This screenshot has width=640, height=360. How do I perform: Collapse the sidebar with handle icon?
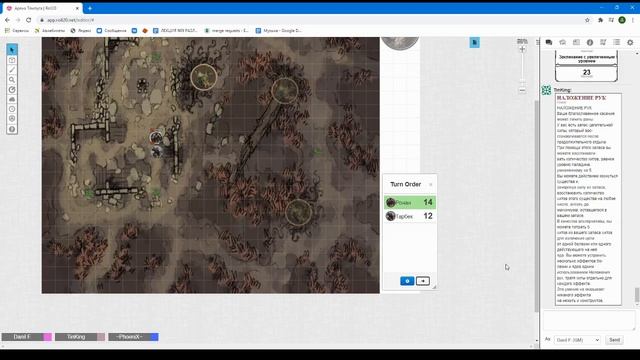(538, 42)
